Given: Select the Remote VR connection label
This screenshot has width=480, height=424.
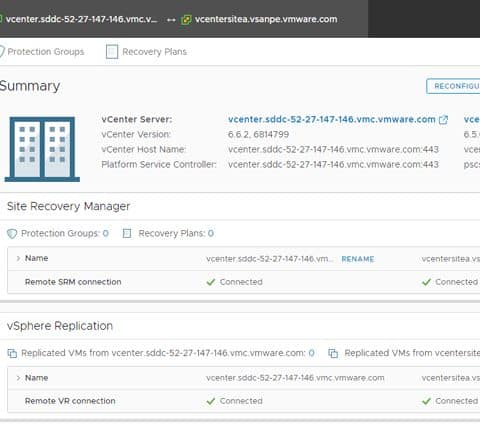Looking at the screenshot, I should (70, 401).
